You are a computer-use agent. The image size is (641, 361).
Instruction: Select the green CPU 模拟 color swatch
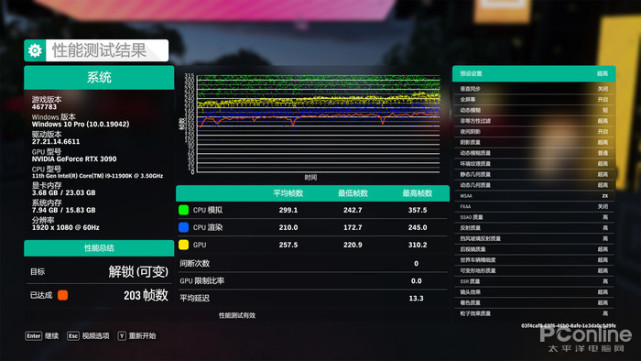point(184,210)
